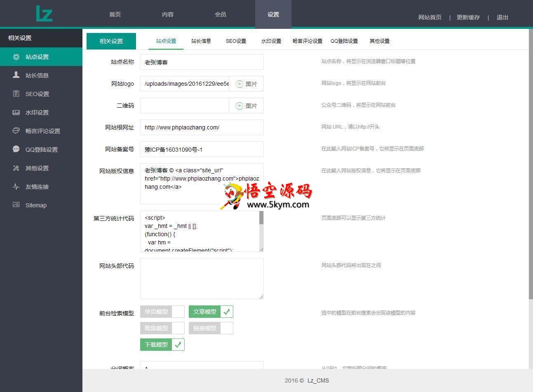Click the Lz_CMS footer text
This screenshot has width=533, height=392.
[318, 380]
